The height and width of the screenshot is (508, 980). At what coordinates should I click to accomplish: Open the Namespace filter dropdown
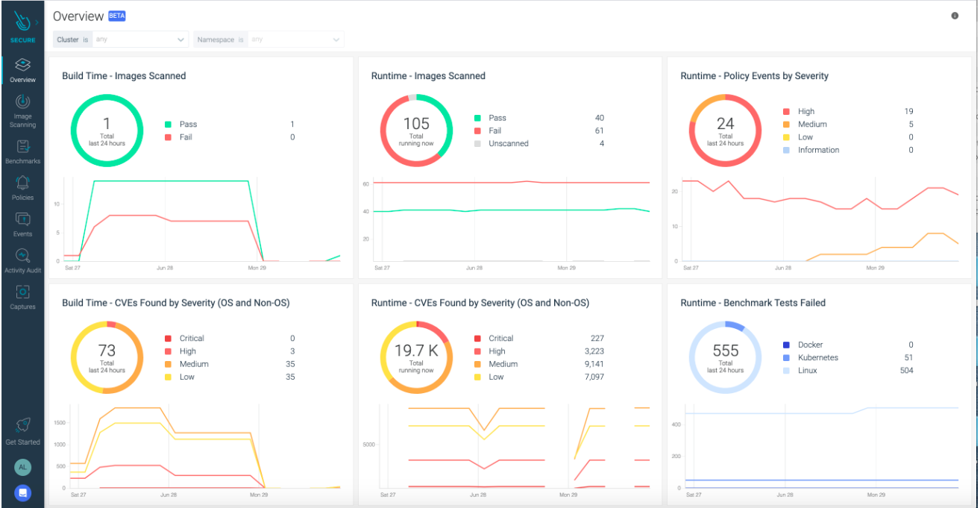coord(295,39)
